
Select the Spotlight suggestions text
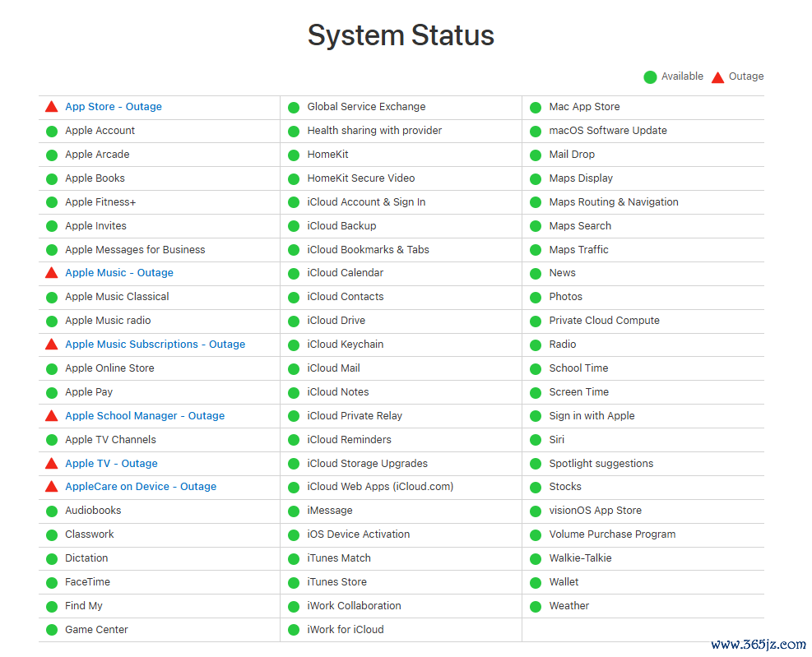click(x=601, y=464)
